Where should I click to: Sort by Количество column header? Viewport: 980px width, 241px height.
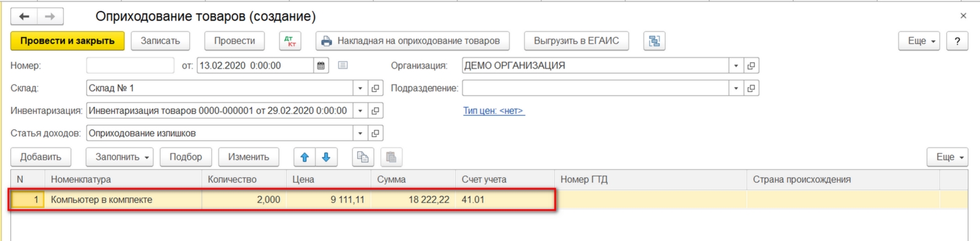[x=244, y=179]
